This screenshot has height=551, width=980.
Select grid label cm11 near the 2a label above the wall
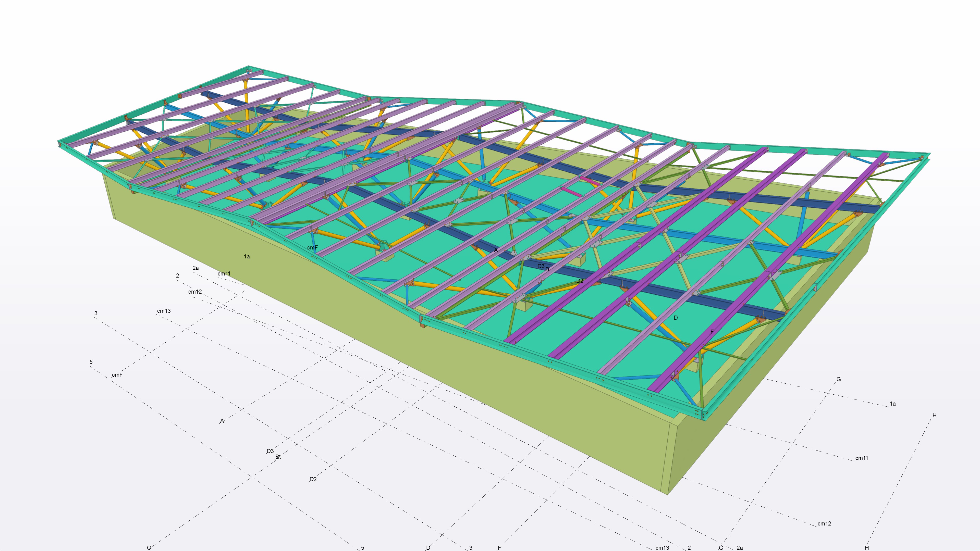(x=224, y=273)
